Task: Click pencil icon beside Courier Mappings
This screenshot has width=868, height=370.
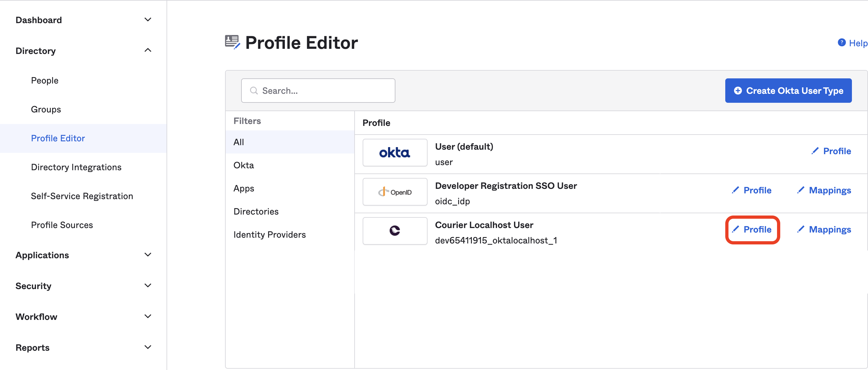Action: pos(800,229)
